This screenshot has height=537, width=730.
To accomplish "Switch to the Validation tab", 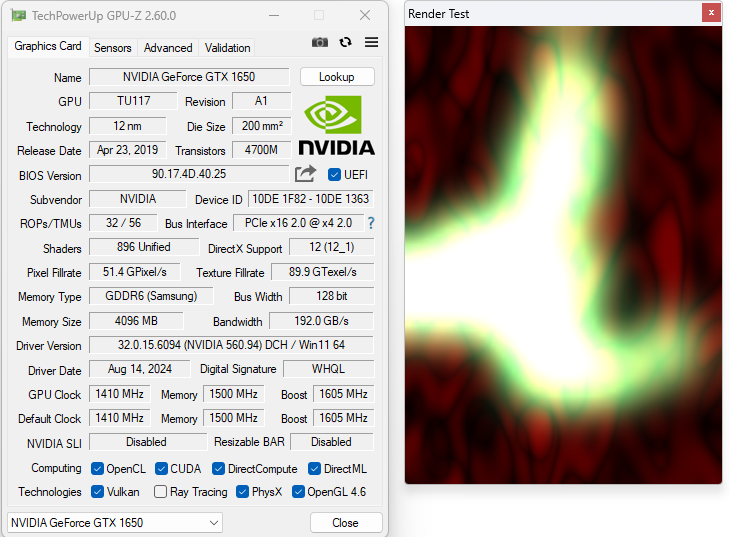I will pyautogui.click(x=228, y=48).
